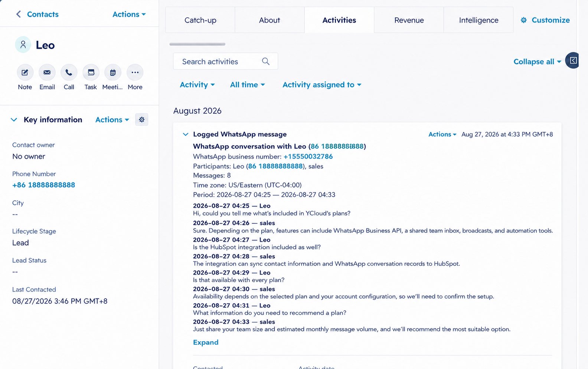Open Activity assigned to dropdown

click(322, 85)
